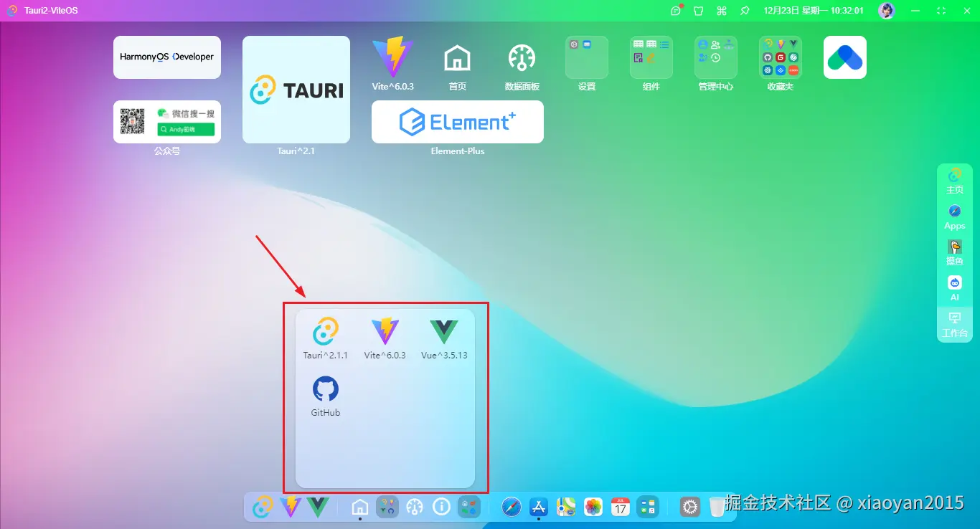Open the red G icon inside the 收藏夹 folder
The width and height of the screenshot is (980, 529).
[781, 57]
